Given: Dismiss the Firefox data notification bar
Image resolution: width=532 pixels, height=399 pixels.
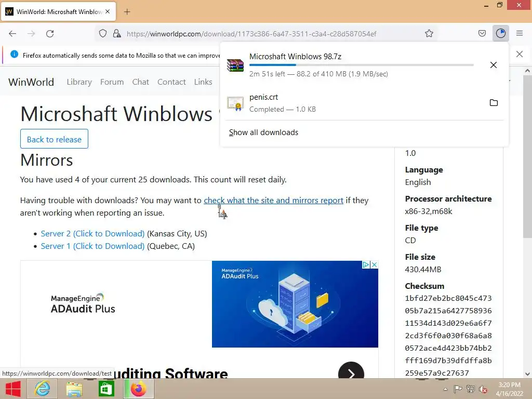Looking at the screenshot, I should tap(519, 54).
